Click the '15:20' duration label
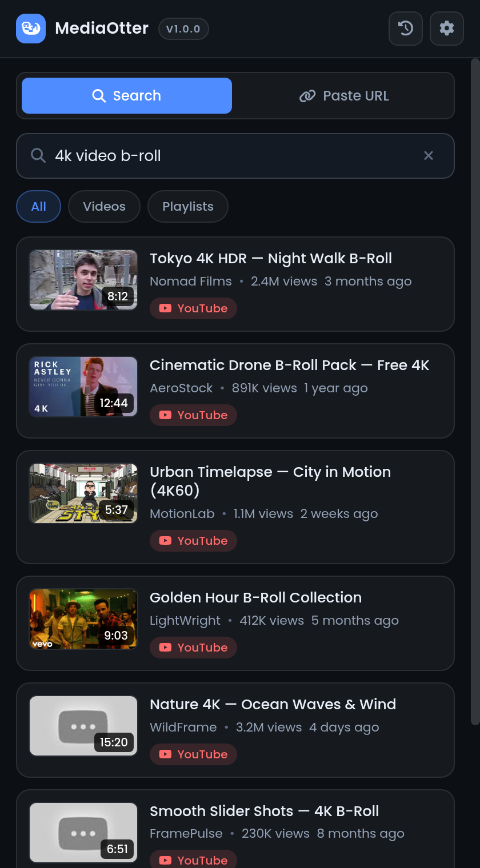 (x=114, y=742)
